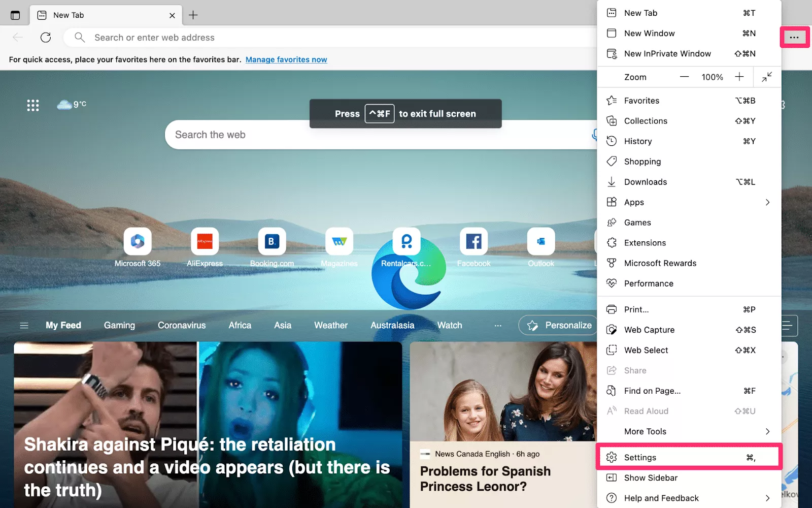The width and height of the screenshot is (812, 508).
Task: Open Favorites from the menu
Action: tap(689, 101)
